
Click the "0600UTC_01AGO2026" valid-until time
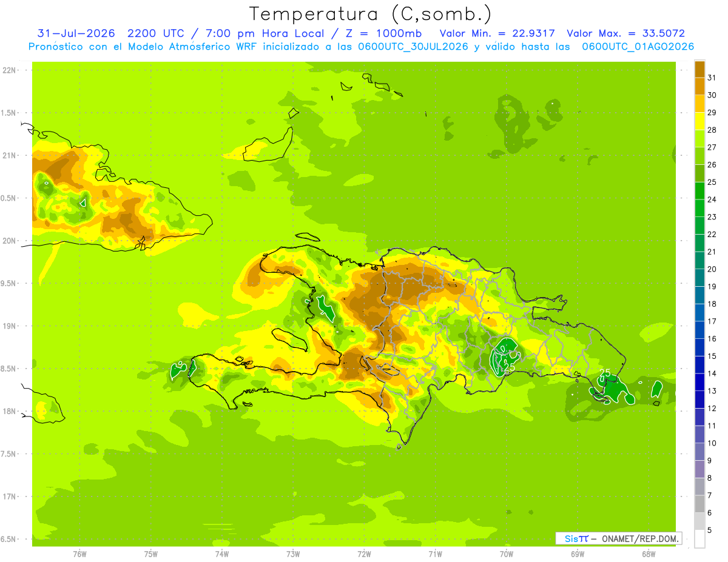638,47
